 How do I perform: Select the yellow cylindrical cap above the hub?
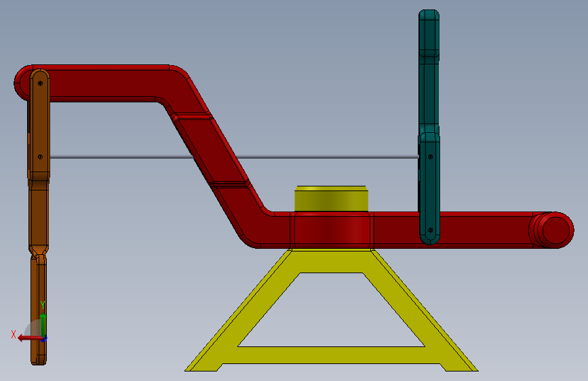pos(332,199)
